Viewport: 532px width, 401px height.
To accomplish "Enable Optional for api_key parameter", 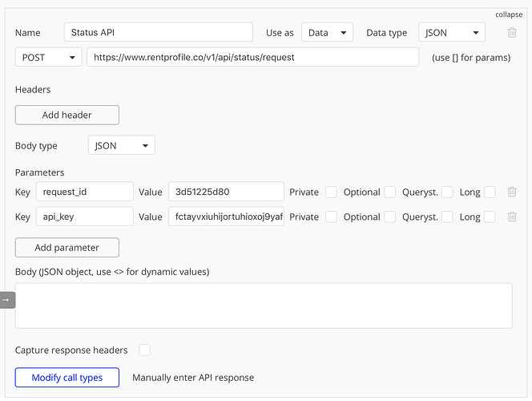I will tap(390, 217).
